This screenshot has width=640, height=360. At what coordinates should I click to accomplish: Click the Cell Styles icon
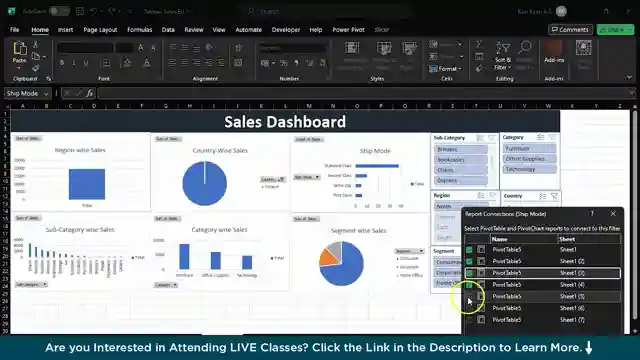[409, 48]
